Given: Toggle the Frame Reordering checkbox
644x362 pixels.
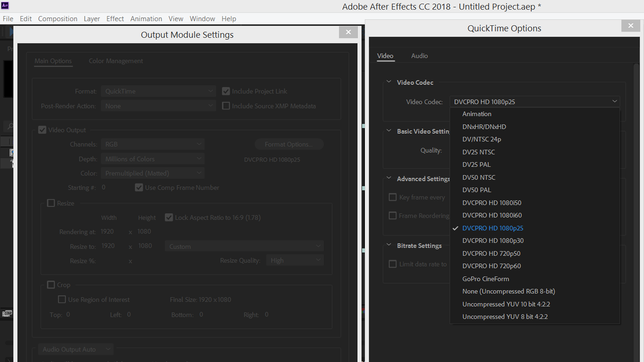Looking at the screenshot, I should (393, 216).
